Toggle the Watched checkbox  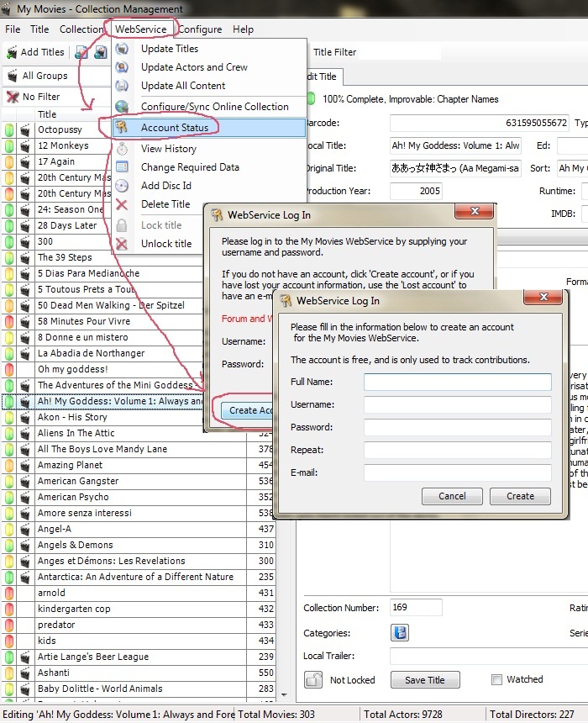tap(496, 679)
